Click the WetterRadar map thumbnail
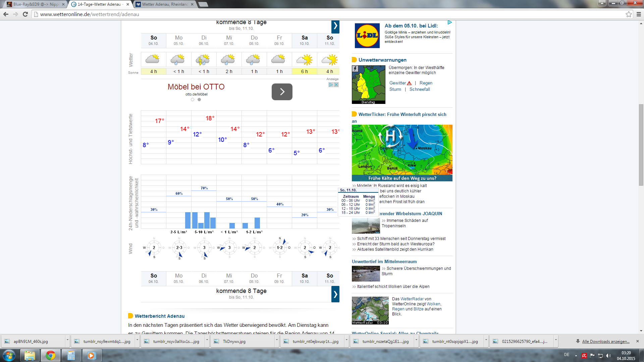The width and height of the screenshot is (644, 362). 370,310
